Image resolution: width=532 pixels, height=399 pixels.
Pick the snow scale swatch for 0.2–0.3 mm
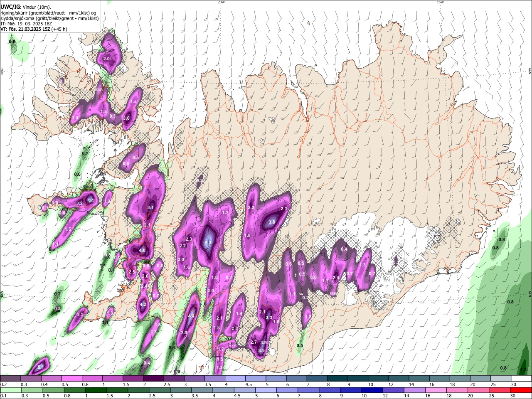coord(10,379)
